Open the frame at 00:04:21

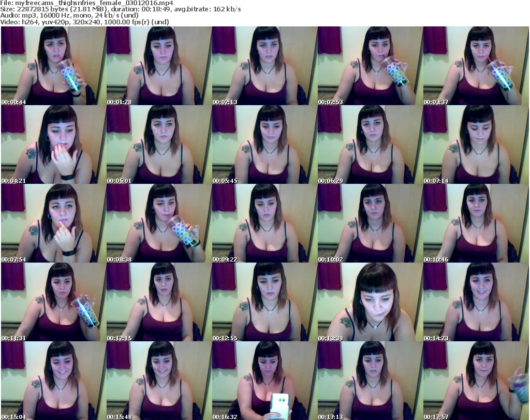coord(53,144)
